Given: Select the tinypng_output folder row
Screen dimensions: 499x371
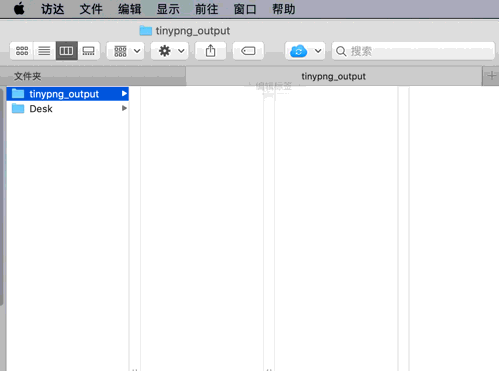Looking at the screenshot, I should tap(68, 94).
